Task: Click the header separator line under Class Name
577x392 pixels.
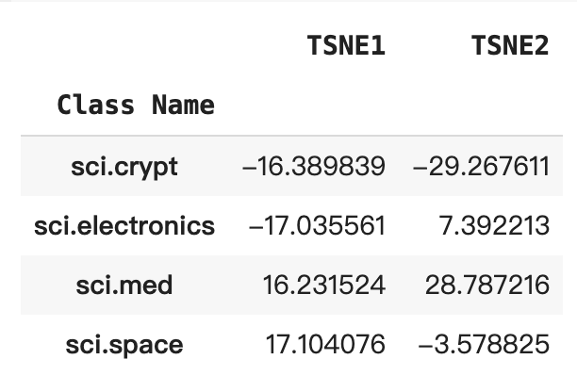Action: coord(291,136)
